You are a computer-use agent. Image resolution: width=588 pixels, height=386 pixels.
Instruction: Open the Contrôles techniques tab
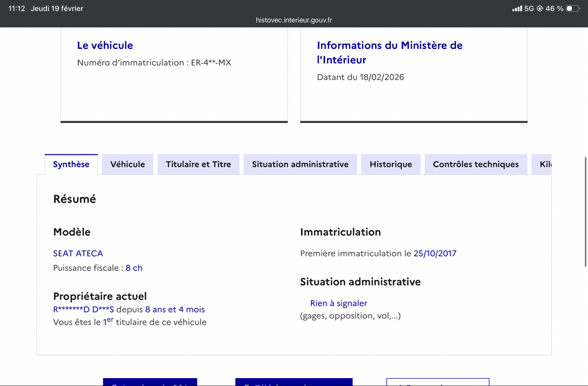(475, 165)
